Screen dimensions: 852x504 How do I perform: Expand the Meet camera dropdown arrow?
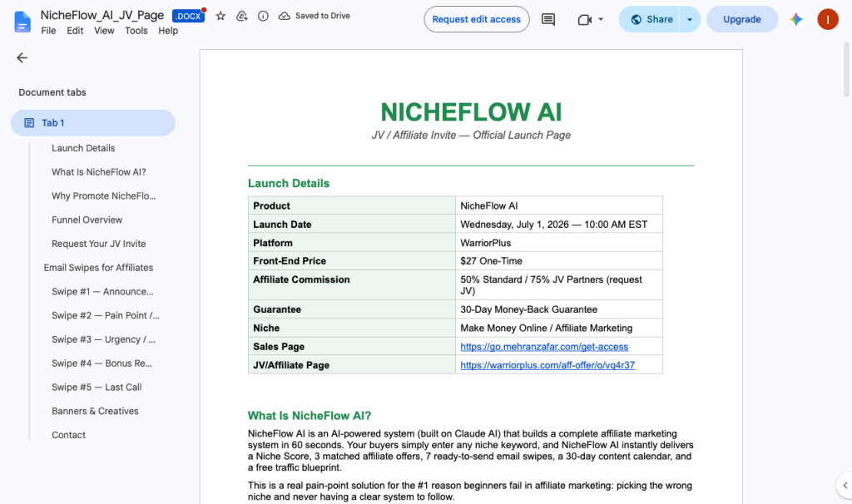pos(601,20)
